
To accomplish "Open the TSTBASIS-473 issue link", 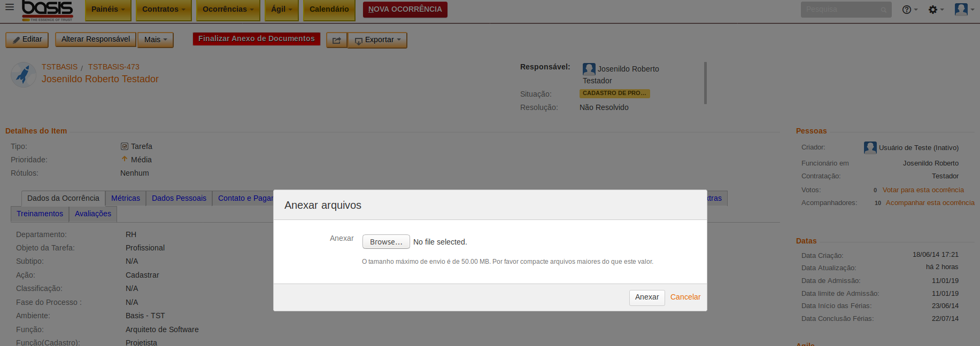I will 113,67.
